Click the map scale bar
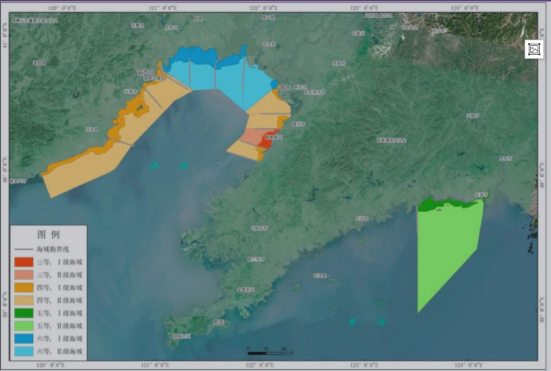The image size is (551, 371). click(x=266, y=353)
